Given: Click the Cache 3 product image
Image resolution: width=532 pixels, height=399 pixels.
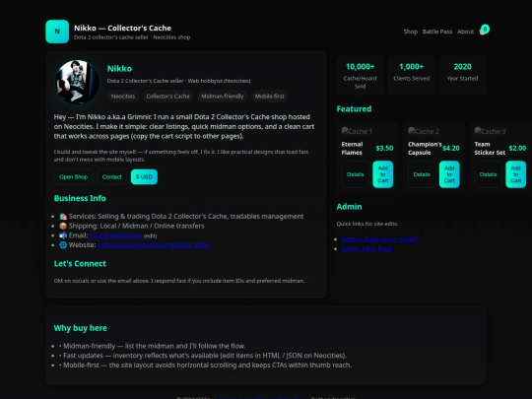Looking at the screenshot, I should coord(491,131).
